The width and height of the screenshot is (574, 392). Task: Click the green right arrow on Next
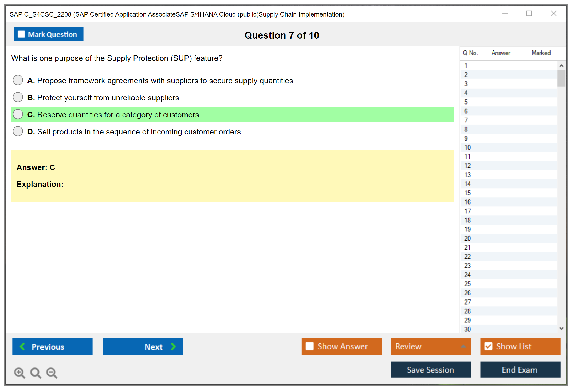coord(173,346)
